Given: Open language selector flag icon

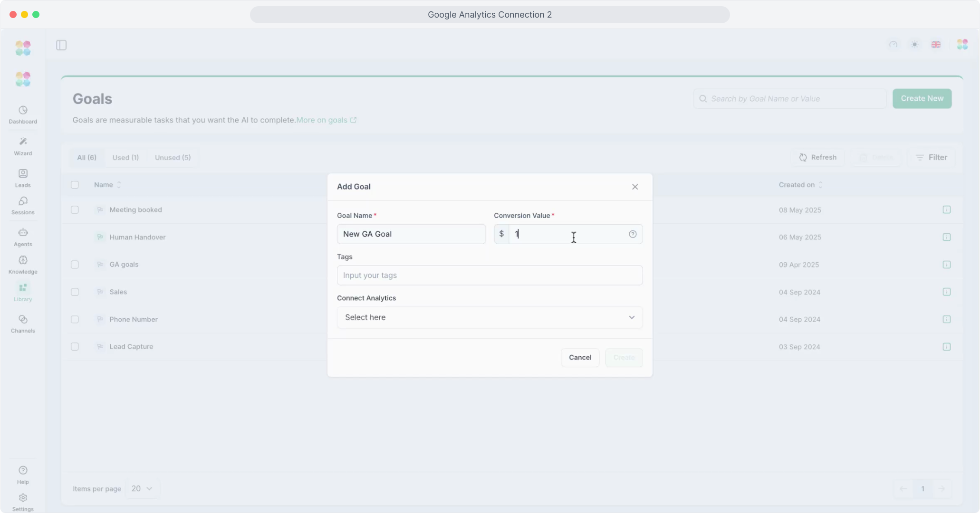Looking at the screenshot, I should 936,45.
